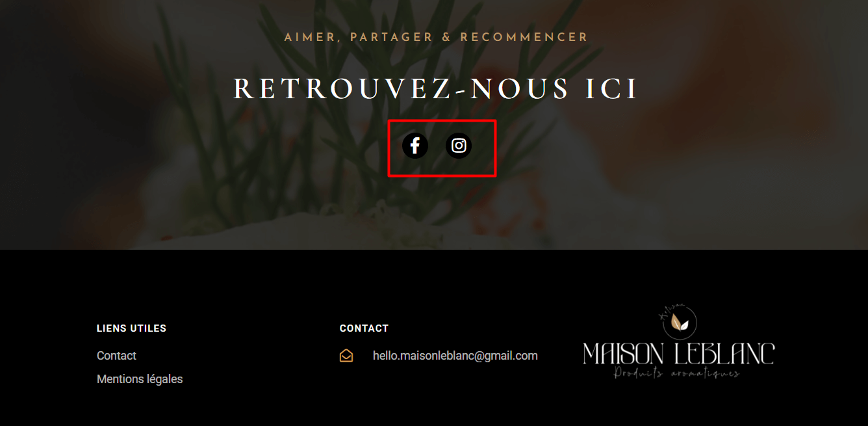The image size is (868, 426).
Task: Select the bold 'CONTACT' footer column heading
Action: (x=364, y=328)
